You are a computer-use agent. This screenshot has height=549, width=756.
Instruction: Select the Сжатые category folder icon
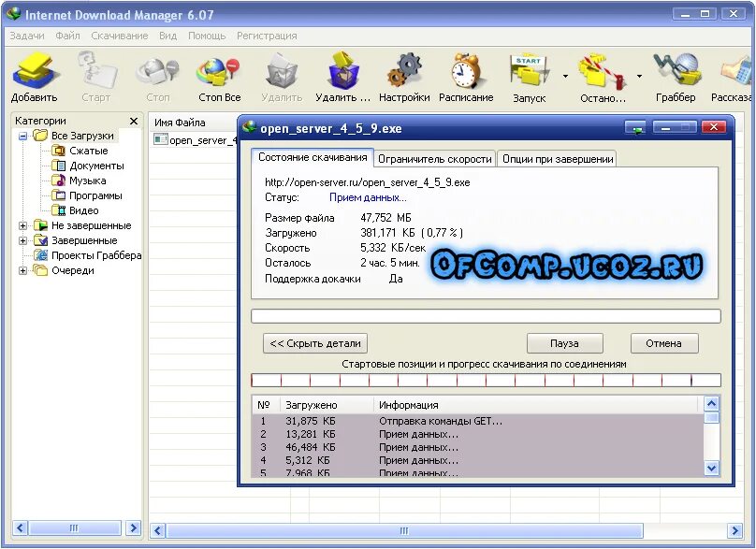[x=58, y=151]
